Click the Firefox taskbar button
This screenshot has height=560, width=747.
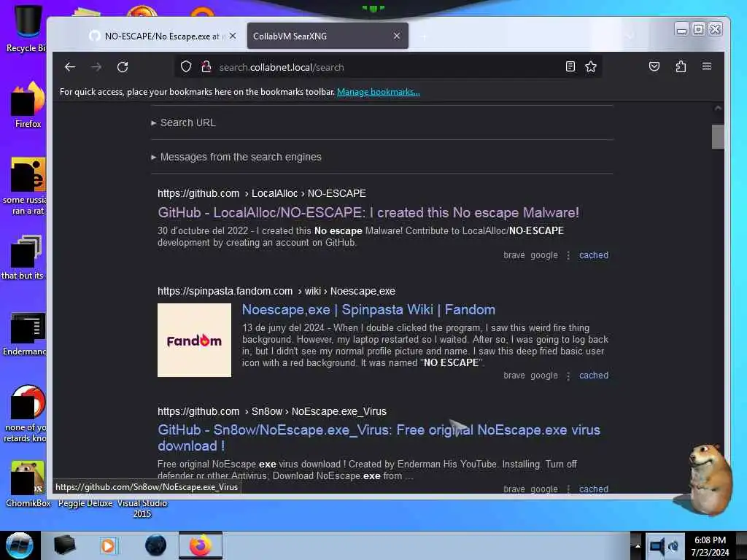coord(201,545)
